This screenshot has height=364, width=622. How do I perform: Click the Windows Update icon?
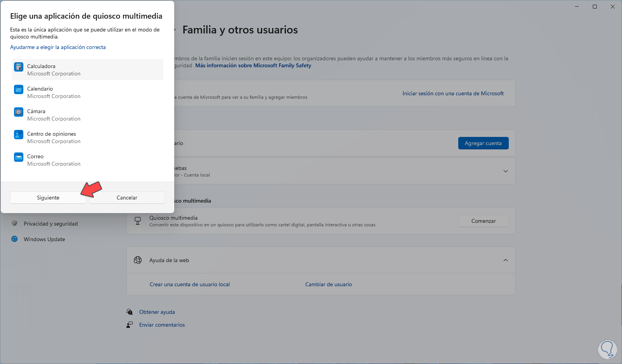pos(14,239)
